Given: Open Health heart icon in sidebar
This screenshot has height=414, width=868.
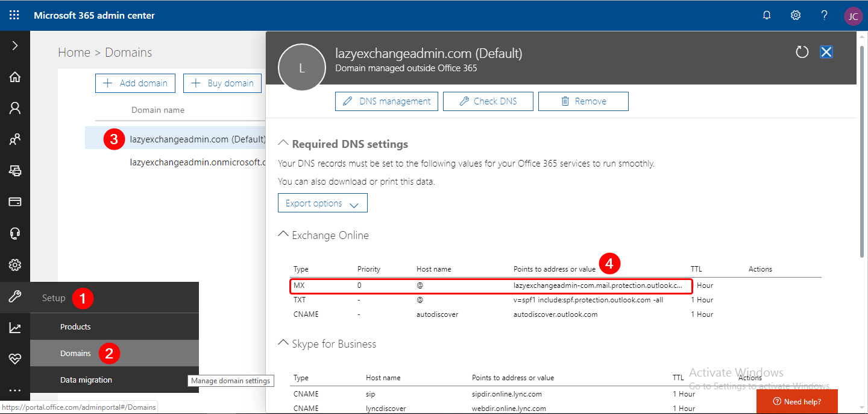Looking at the screenshot, I should [x=15, y=359].
